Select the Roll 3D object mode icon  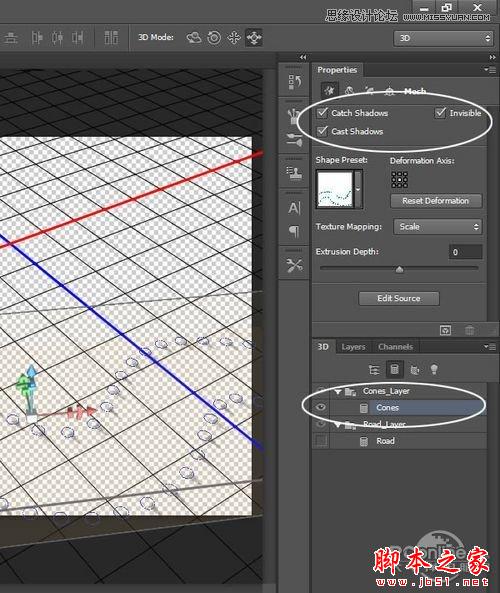(x=214, y=38)
